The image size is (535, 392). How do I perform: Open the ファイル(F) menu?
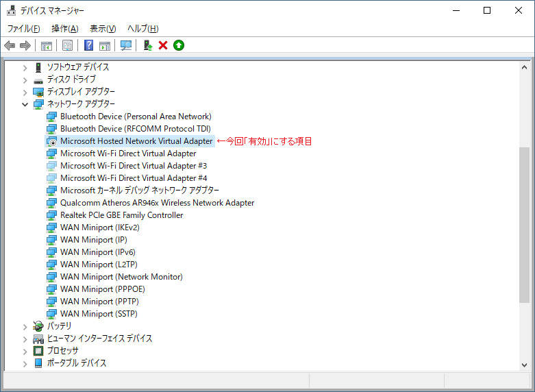(x=23, y=29)
